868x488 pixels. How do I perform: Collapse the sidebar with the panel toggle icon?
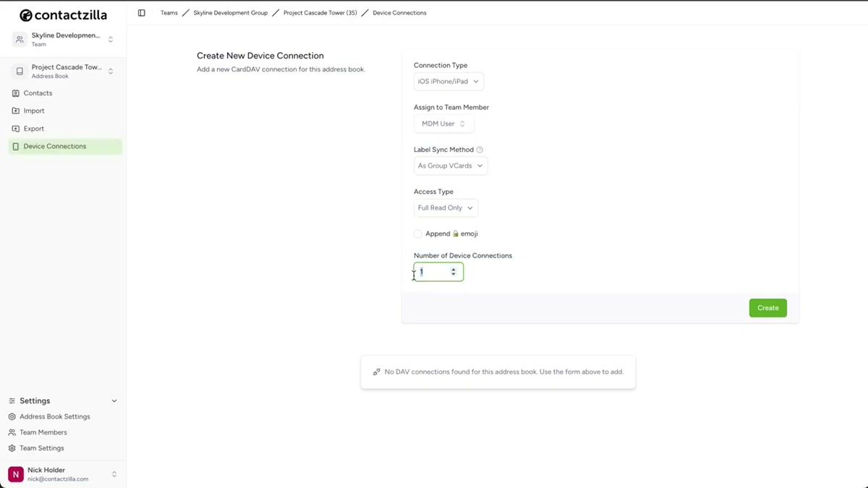tap(142, 12)
